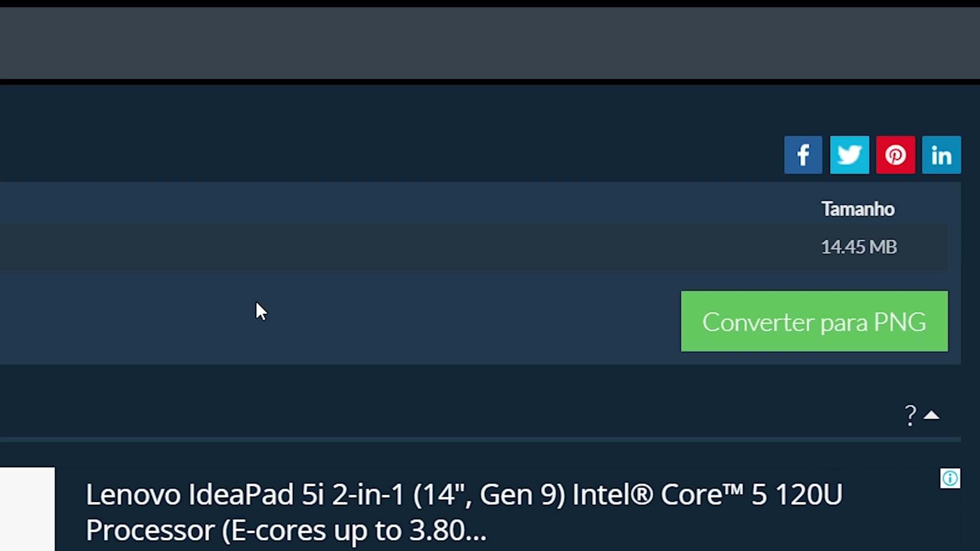Share on LinkedIn using the 'in' icon

941,155
